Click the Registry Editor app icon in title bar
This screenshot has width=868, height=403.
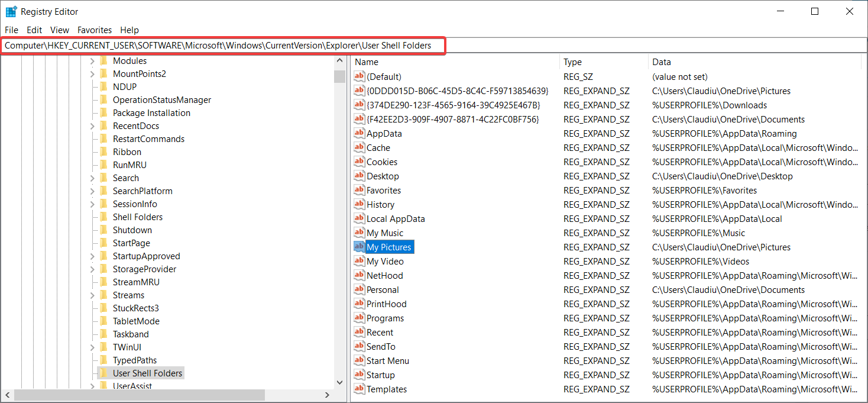[x=11, y=11]
